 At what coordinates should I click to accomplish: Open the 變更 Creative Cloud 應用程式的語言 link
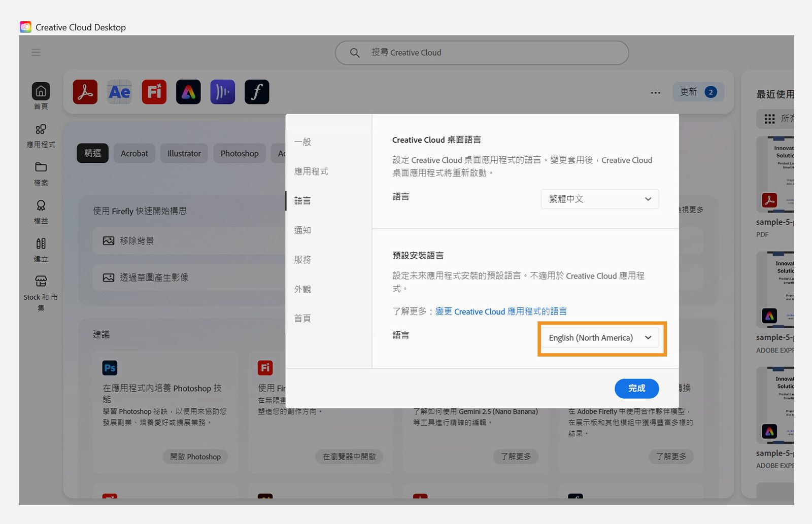coord(501,311)
